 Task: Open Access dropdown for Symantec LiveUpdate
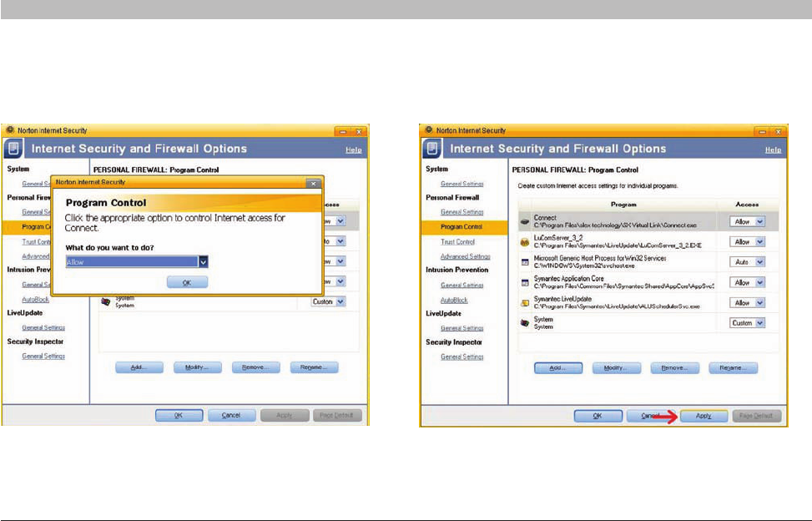759,302
